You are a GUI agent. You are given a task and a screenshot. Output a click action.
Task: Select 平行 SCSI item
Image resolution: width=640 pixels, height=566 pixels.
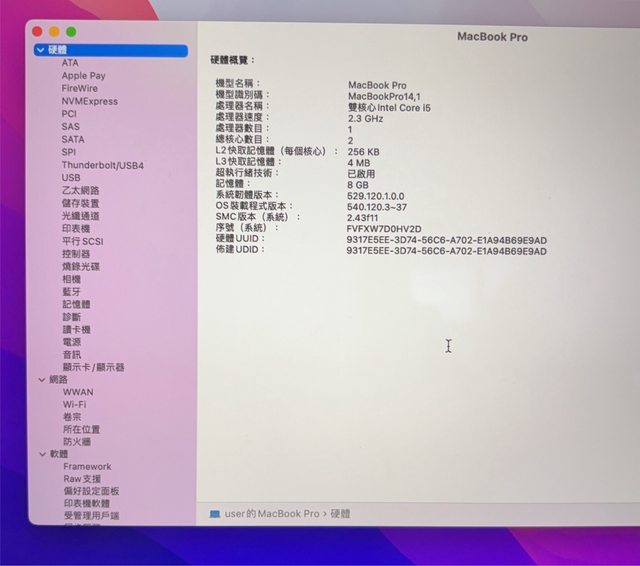point(82,242)
